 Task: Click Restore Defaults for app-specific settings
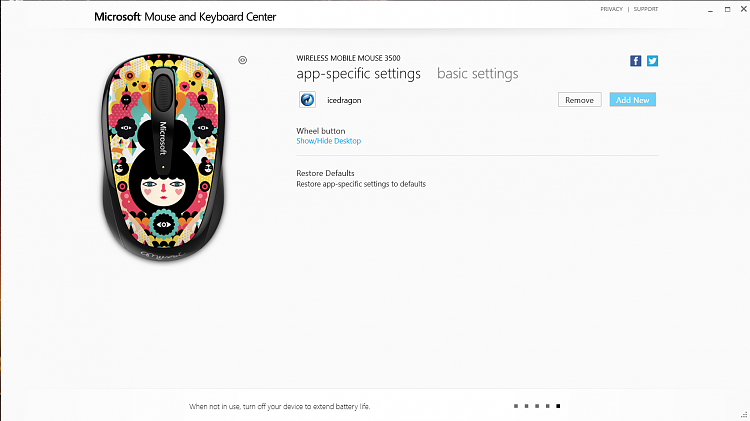[x=325, y=173]
